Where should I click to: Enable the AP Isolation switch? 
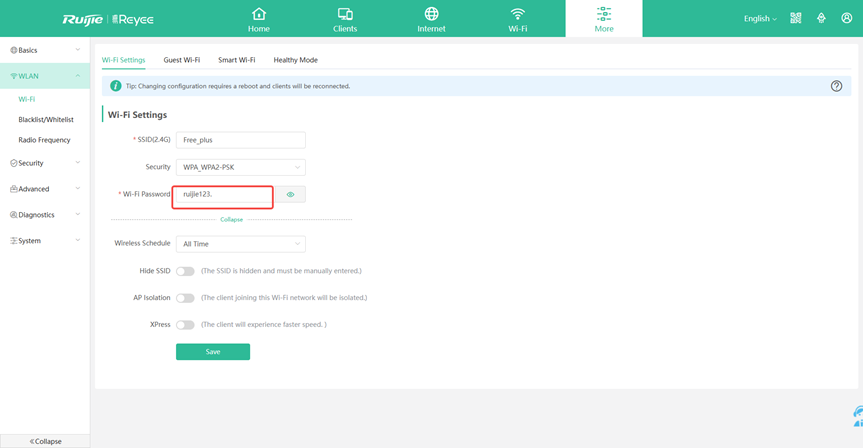point(185,298)
